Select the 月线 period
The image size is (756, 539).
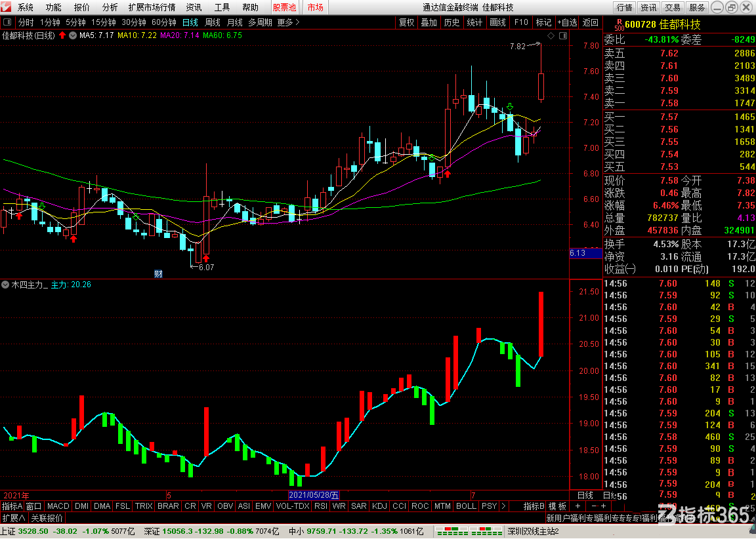pyautogui.click(x=235, y=23)
